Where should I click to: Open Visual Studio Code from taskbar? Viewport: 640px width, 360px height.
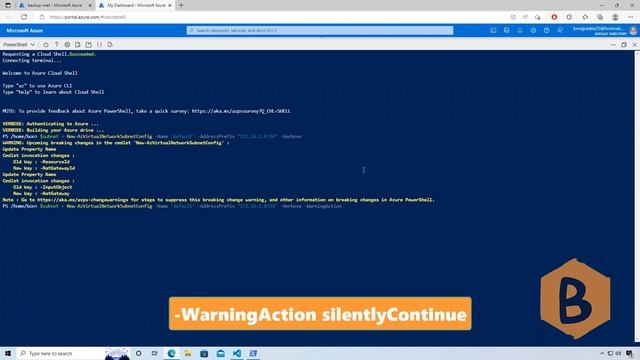pyautogui.click(x=237, y=353)
